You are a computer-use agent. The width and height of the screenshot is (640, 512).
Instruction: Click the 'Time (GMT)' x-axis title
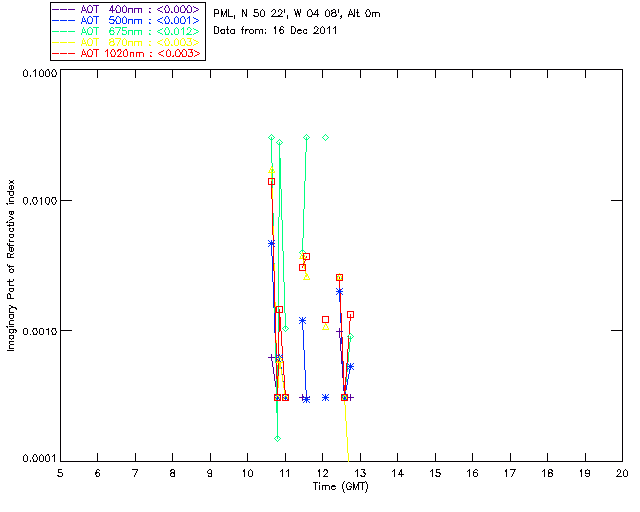point(340,486)
